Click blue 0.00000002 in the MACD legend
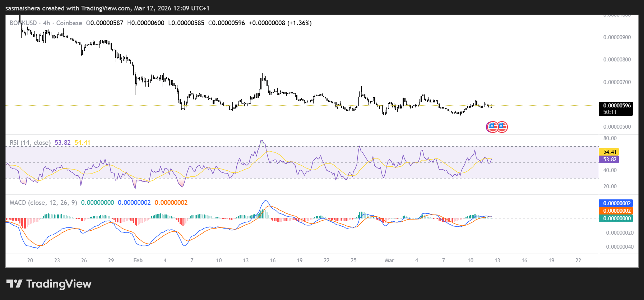The width and height of the screenshot is (644, 300). [134, 203]
